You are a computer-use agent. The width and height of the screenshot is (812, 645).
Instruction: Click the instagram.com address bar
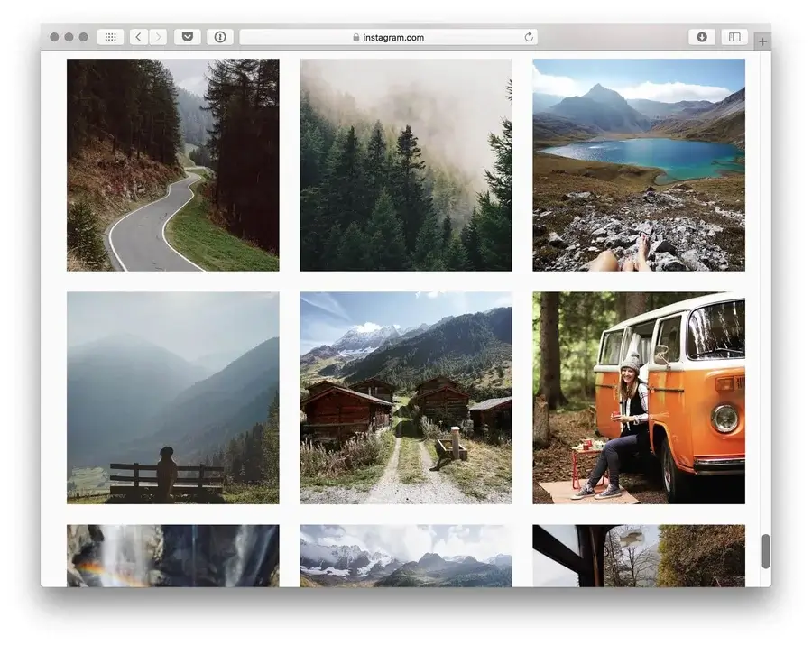(x=388, y=37)
